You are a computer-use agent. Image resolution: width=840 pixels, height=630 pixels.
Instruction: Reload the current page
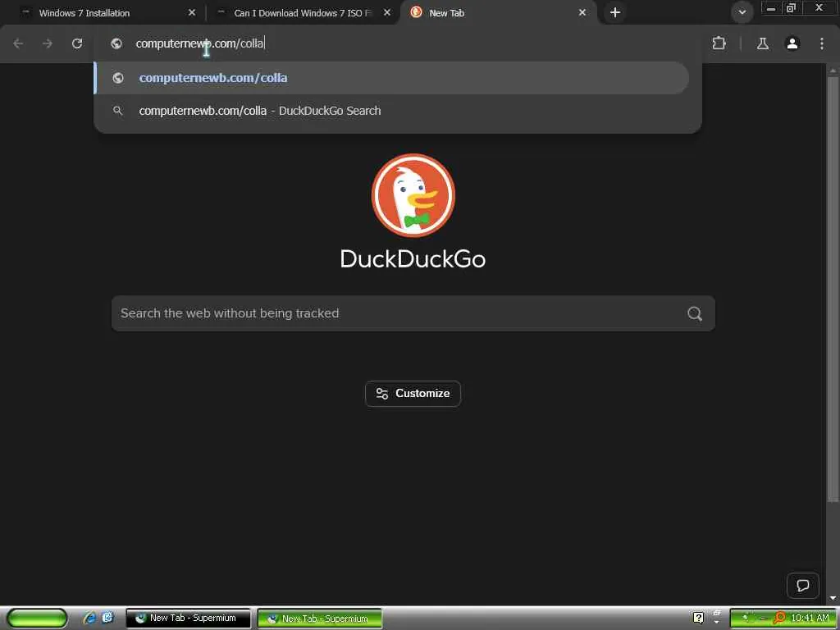(77, 43)
